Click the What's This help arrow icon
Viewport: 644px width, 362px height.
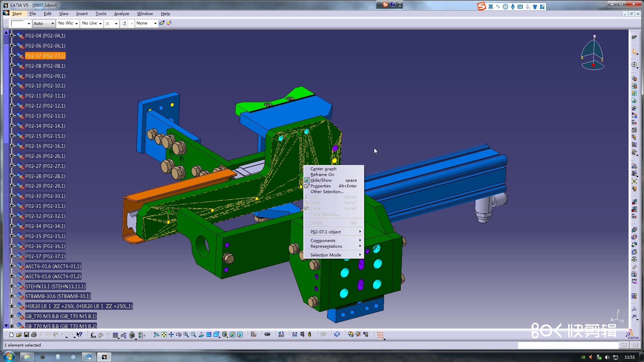[79, 335]
